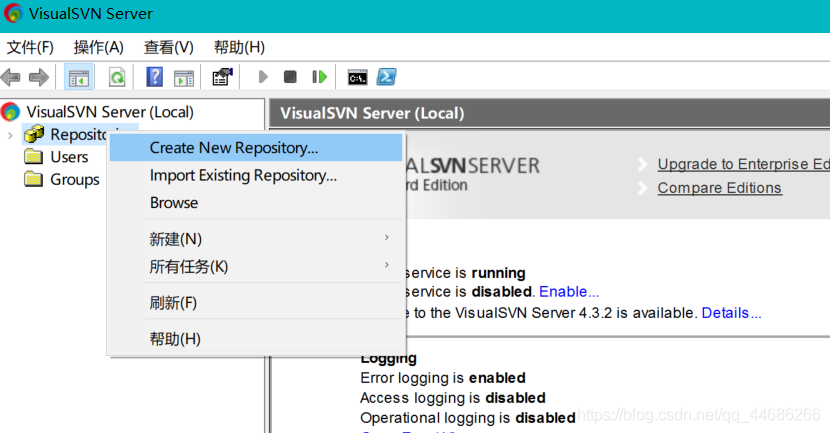
Task: Open the 帮助(H) menu in menu bar
Action: click(239, 47)
